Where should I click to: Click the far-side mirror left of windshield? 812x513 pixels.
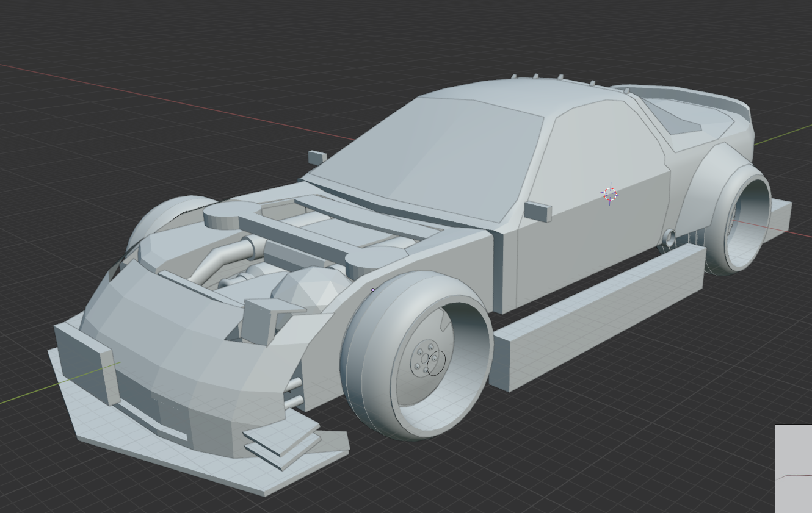(x=317, y=157)
